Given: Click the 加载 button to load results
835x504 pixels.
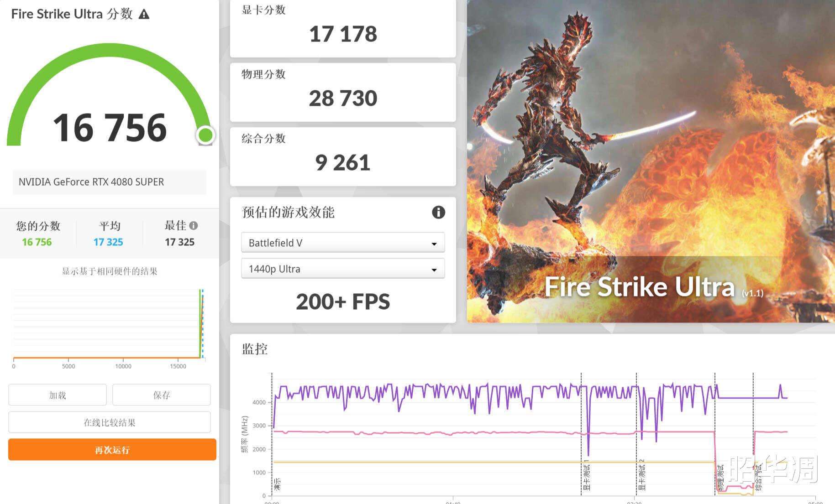Looking at the screenshot, I should point(57,395).
